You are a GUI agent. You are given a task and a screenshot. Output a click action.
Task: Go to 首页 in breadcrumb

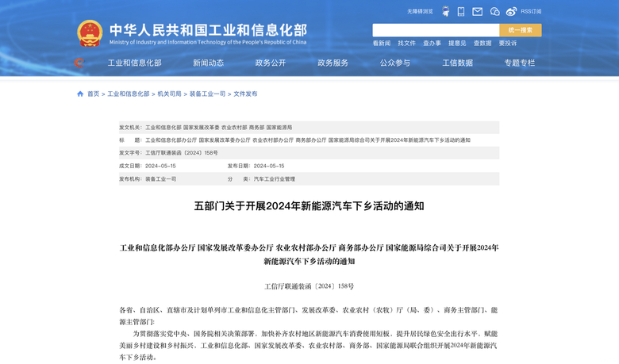pos(93,94)
